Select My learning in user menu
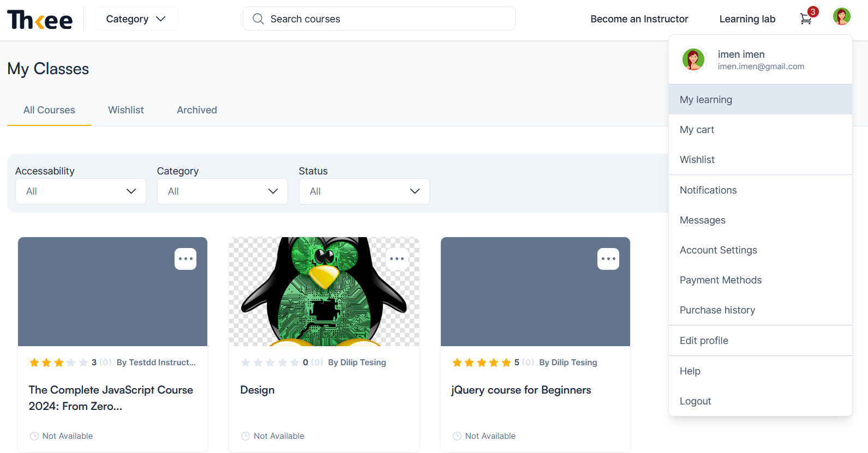Image resolution: width=868 pixels, height=453 pixels. click(x=761, y=99)
